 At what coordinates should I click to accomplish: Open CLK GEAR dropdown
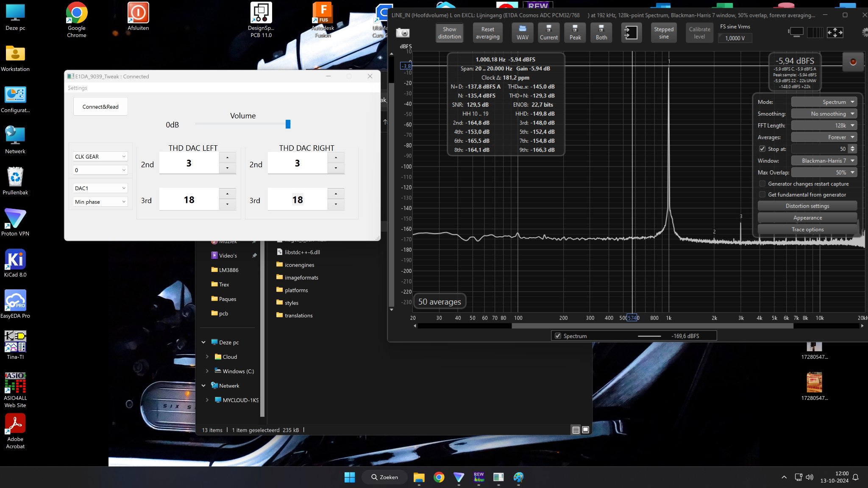coord(100,157)
